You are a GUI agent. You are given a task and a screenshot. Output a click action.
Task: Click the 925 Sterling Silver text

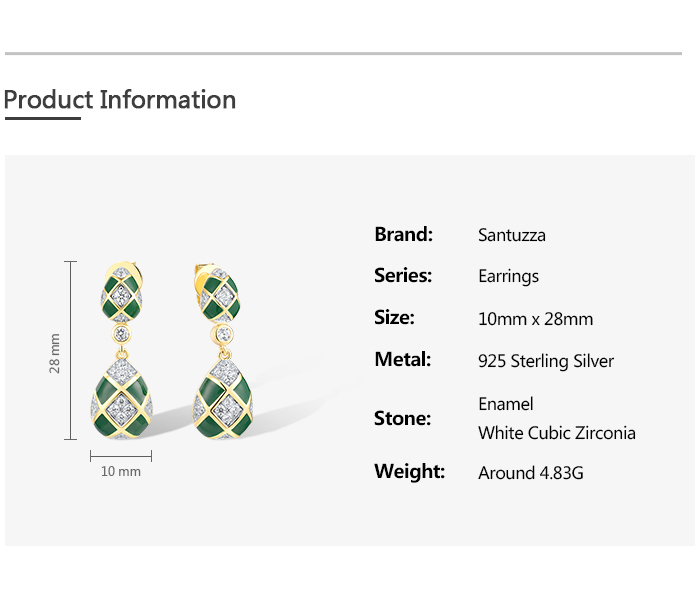[x=546, y=361]
